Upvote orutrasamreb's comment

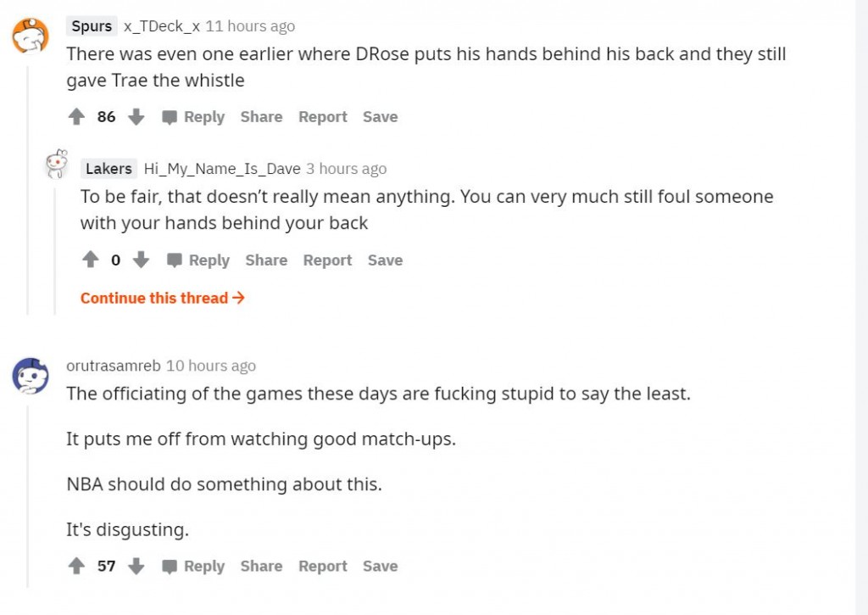coord(77,566)
